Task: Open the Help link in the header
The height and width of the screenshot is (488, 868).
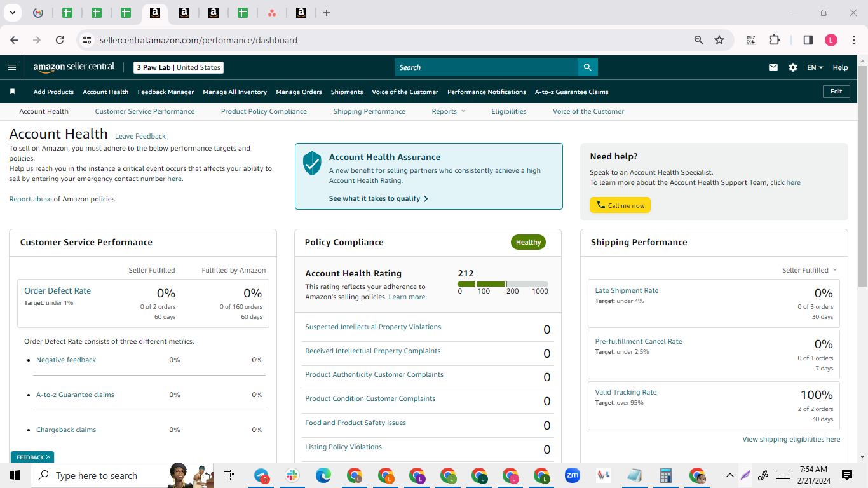Action: pyautogui.click(x=840, y=67)
